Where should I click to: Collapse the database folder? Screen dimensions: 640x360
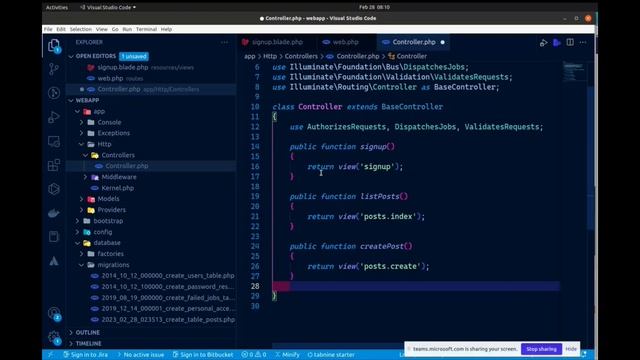tap(78, 243)
